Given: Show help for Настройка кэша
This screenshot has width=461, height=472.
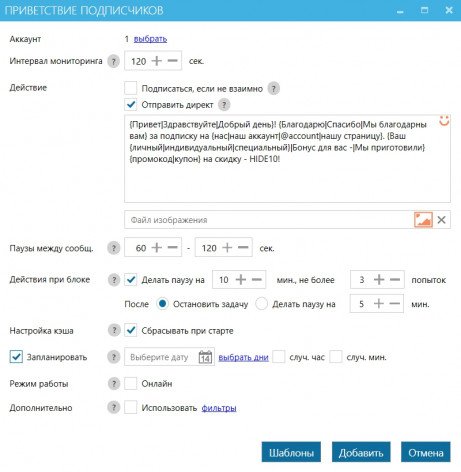Looking at the screenshot, I should coord(114,330).
